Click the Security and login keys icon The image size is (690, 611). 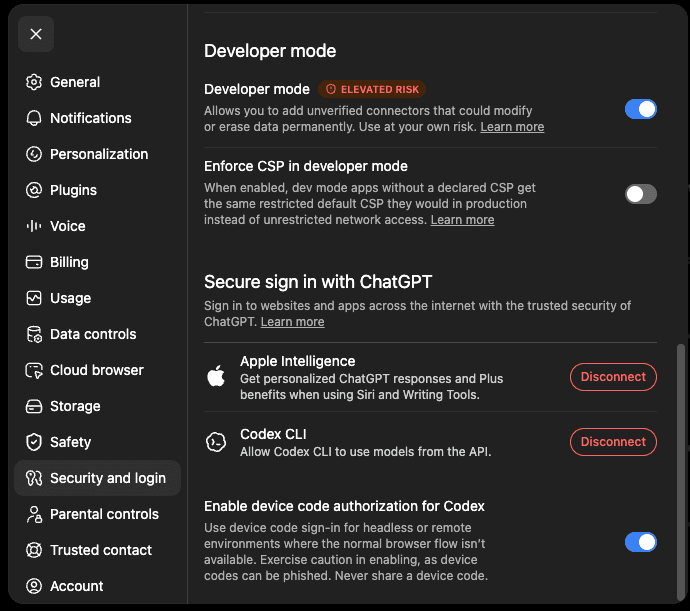(x=34, y=478)
